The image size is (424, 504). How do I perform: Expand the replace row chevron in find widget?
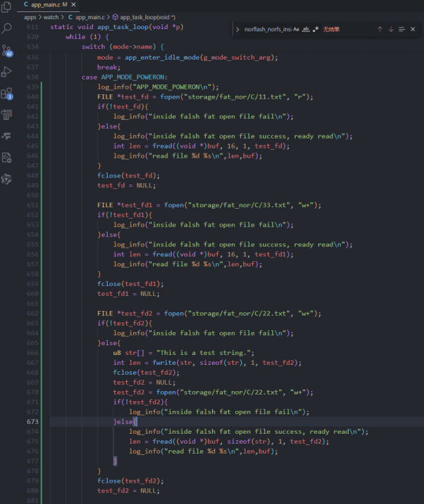(x=238, y=29)
